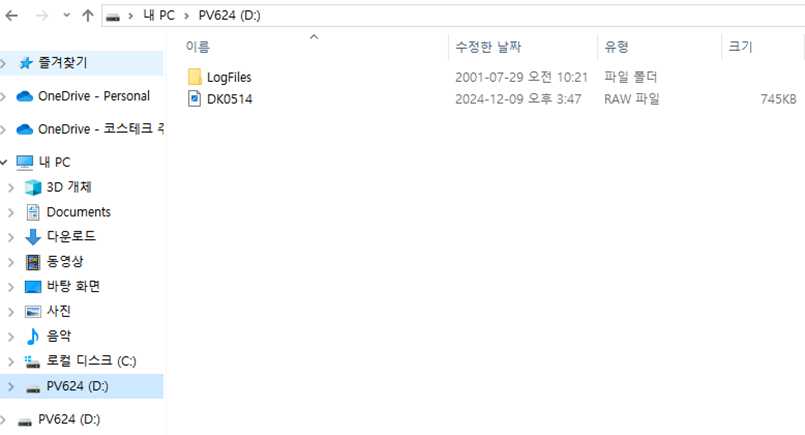Go up one folder level

[88, 16]
